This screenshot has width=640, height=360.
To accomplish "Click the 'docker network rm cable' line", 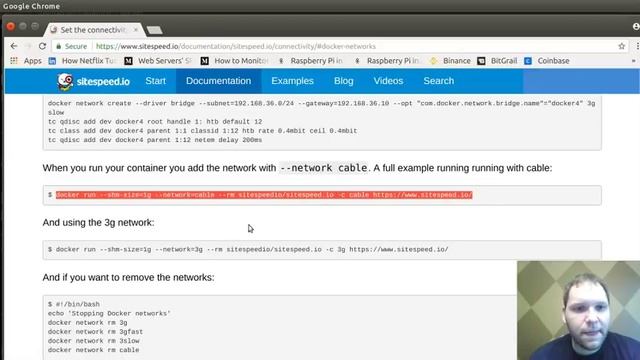I will [x=93, y=350].
